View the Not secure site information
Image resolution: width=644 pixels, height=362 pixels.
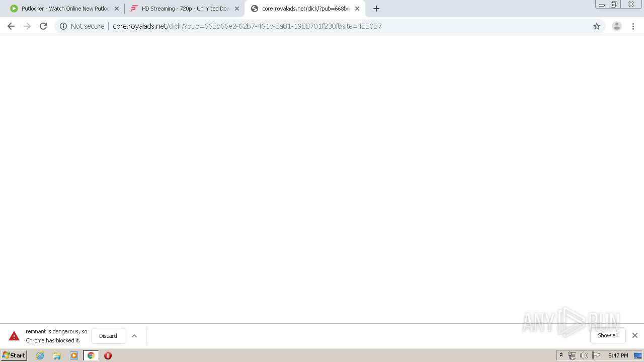point(82,26)
